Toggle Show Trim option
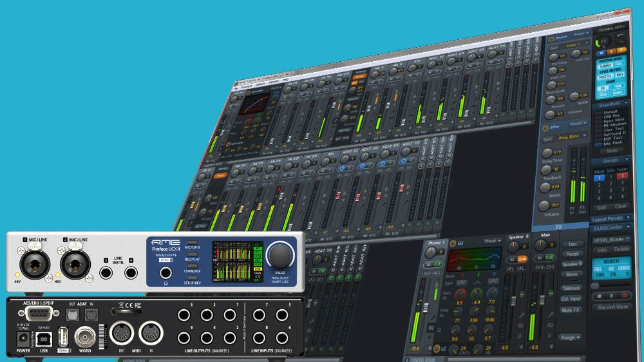 tap(618, 86)
